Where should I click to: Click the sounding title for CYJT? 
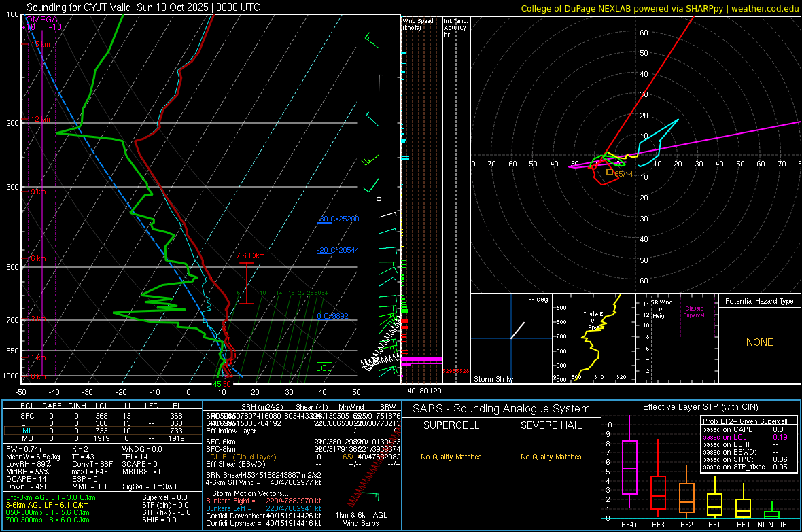(143, 7)
